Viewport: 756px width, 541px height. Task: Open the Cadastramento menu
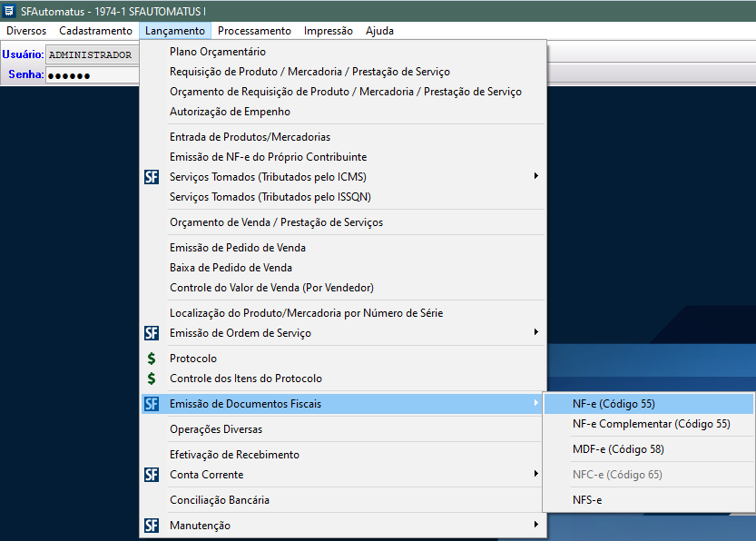click(95, 31)
